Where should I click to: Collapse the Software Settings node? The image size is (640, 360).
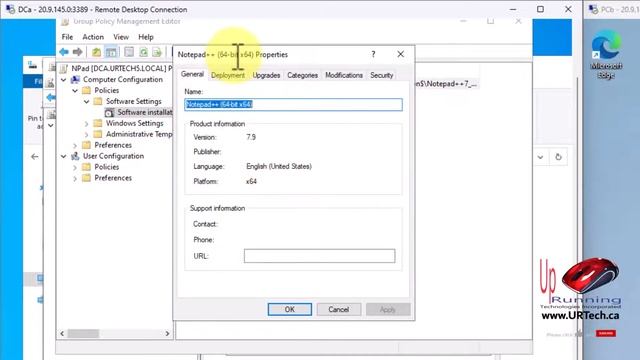[87, 102]
